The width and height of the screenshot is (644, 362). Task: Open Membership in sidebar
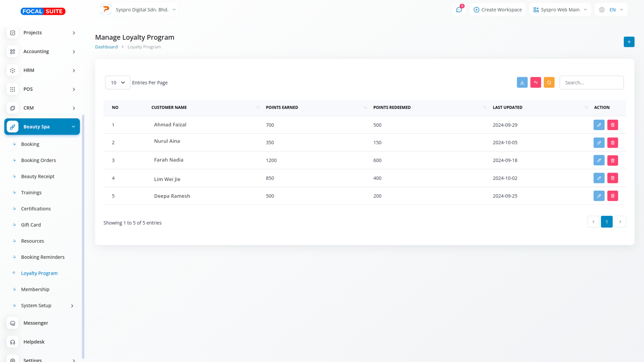[35, 289]
